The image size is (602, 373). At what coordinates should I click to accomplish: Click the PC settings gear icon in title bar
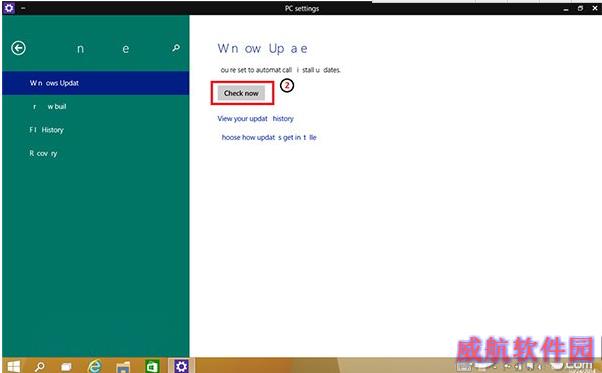(x=9, y=8)
